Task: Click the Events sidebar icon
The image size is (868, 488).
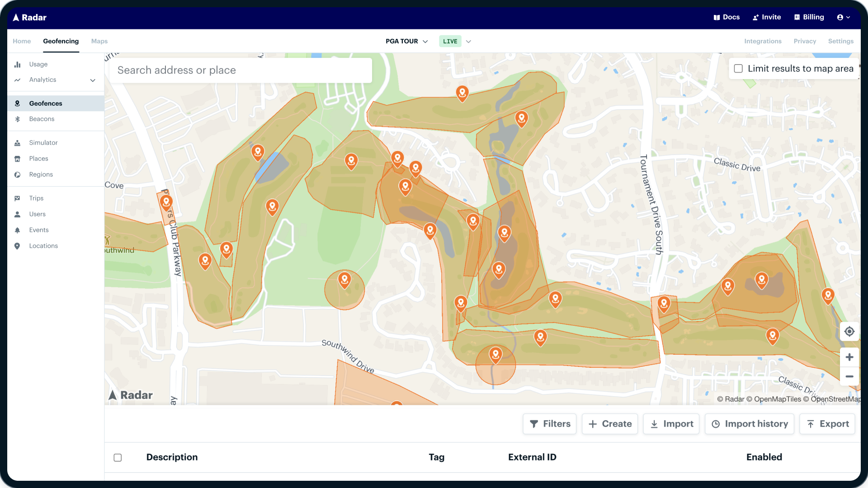Action: [17, 230]
